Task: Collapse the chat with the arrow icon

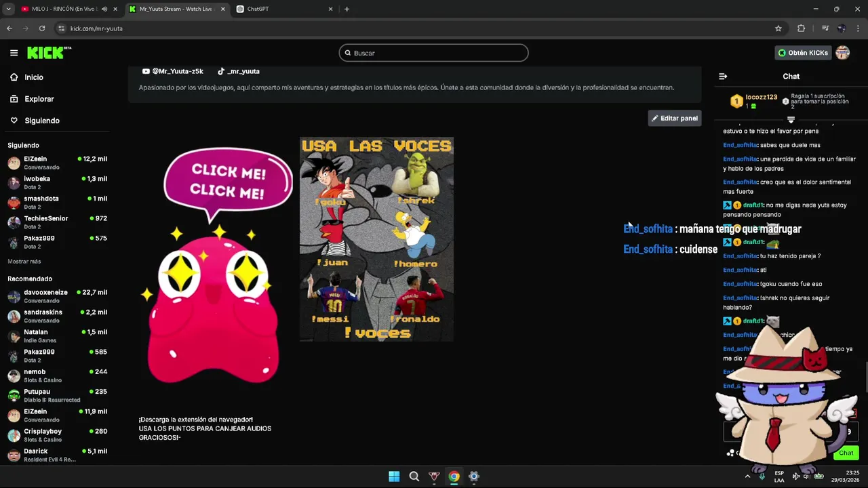Action: [723, 77]
